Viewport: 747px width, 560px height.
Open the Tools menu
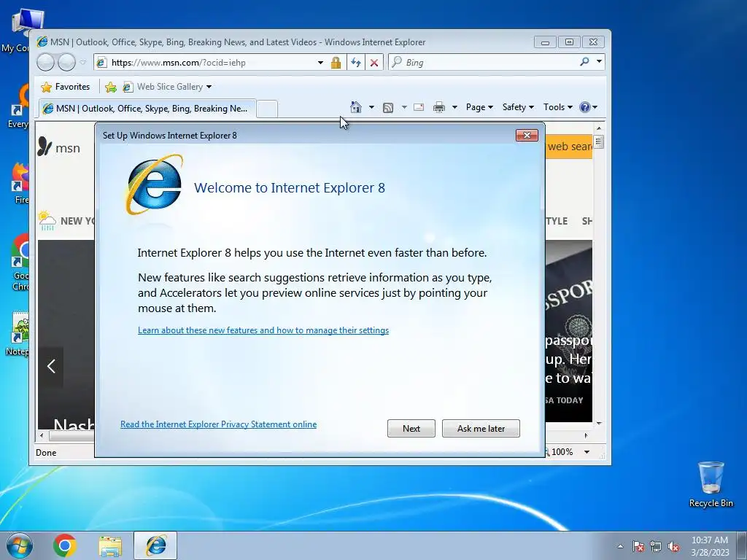point(558,107)
